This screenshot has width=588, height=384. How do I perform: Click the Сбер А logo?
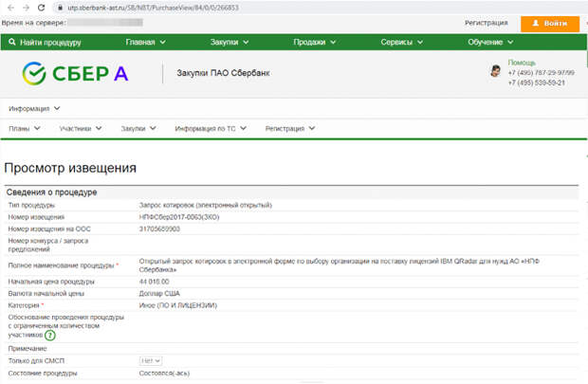pyautogui.click(x=75, y=73)
